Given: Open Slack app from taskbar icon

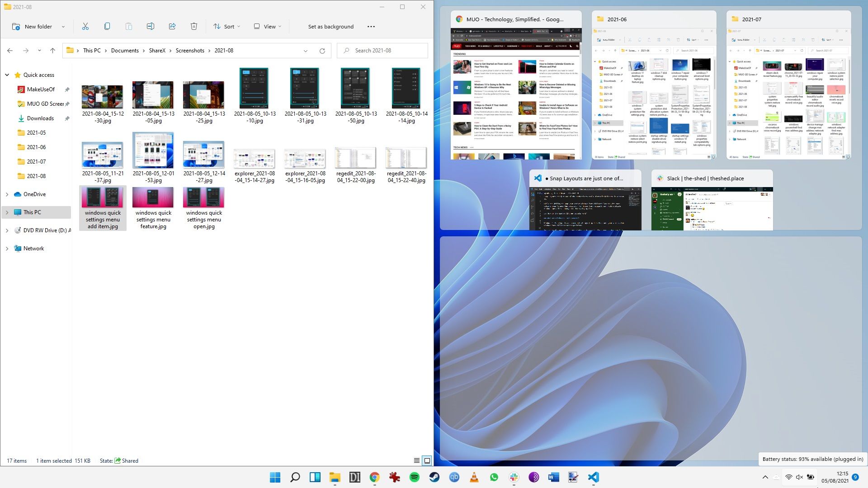Looking at the screenshot, I should [513, 477].
